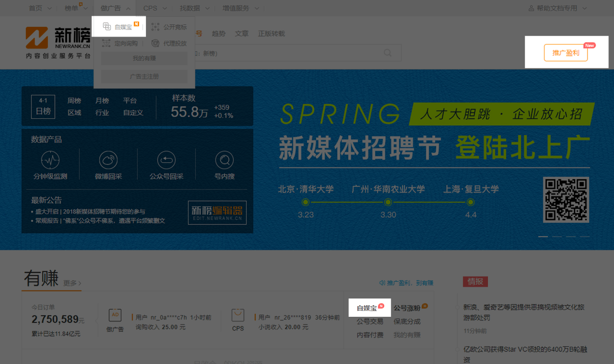614x364 pixels.
Task: Click the 代理投放 target icon
Action: point(156,43)
